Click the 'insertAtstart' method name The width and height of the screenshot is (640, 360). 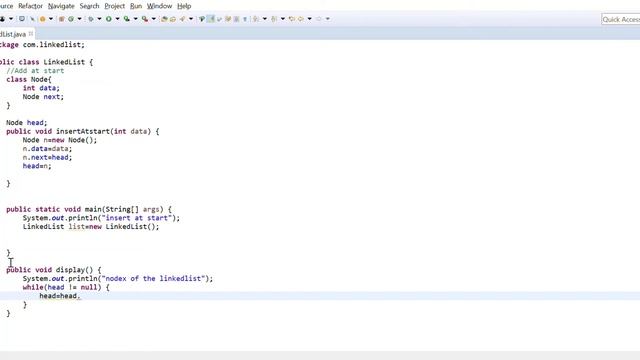tap(83, 131)
